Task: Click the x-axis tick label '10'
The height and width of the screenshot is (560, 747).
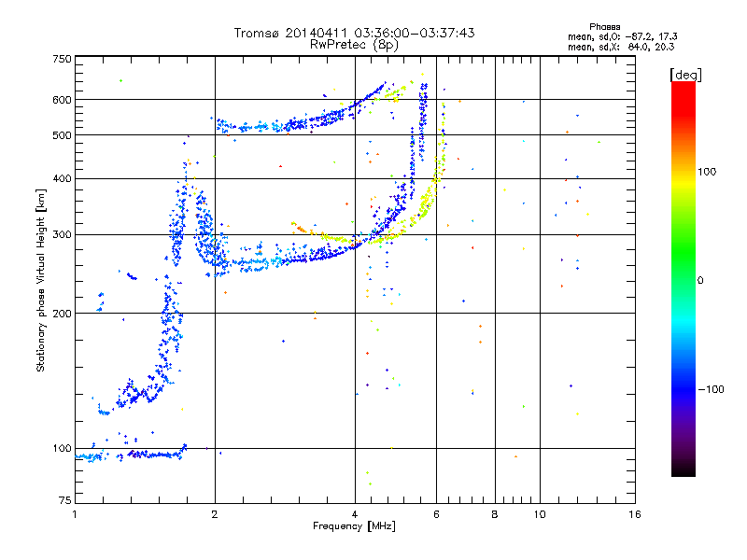Action: pos(540,515)
